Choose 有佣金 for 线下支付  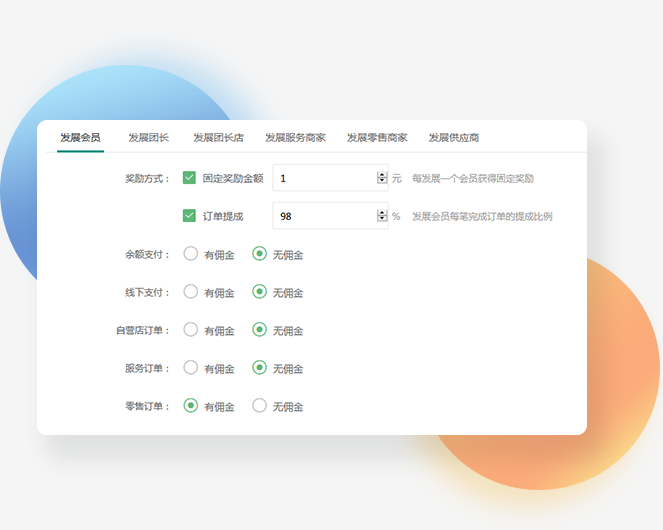pyautogui.click(x=191, y=291)
